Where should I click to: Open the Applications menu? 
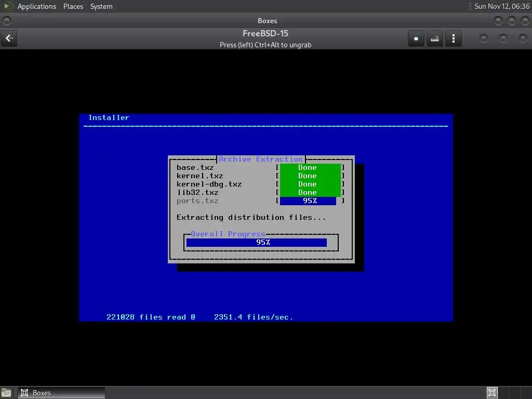[x=37, y=6]
